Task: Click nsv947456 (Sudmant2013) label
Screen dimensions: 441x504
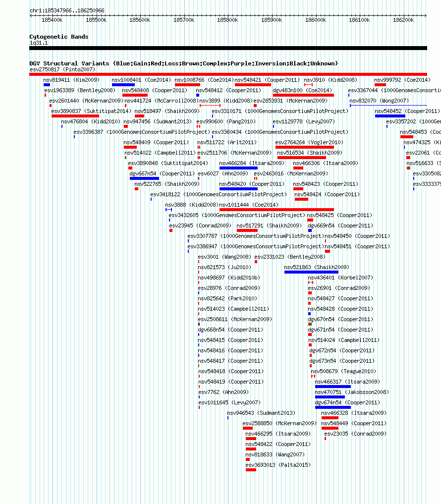Action: [158, 121]
